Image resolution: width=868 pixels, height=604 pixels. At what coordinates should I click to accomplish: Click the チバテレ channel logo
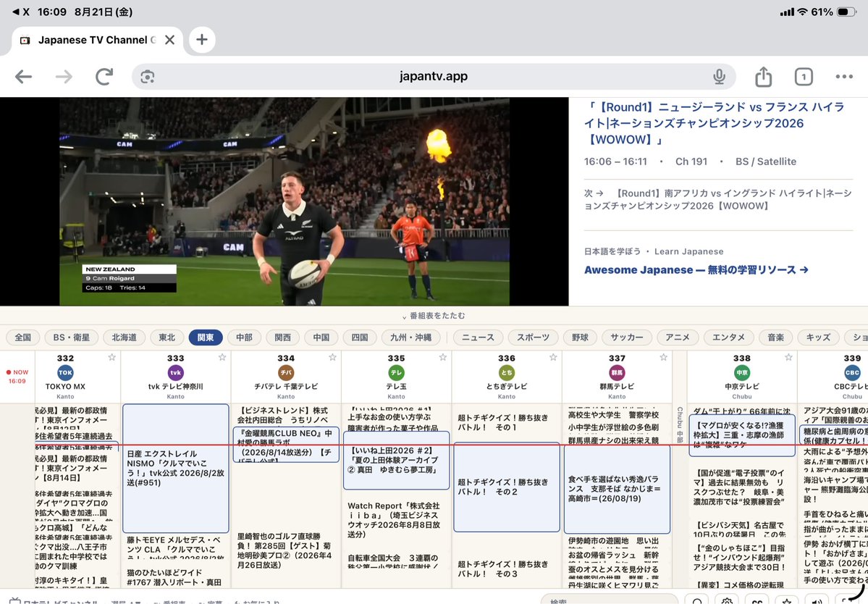pyautogui.click(x=286, y=372)
